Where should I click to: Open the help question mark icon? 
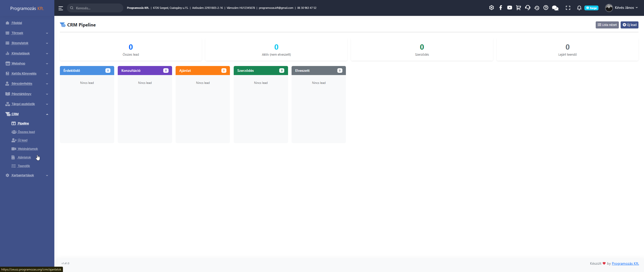(546, 8)
